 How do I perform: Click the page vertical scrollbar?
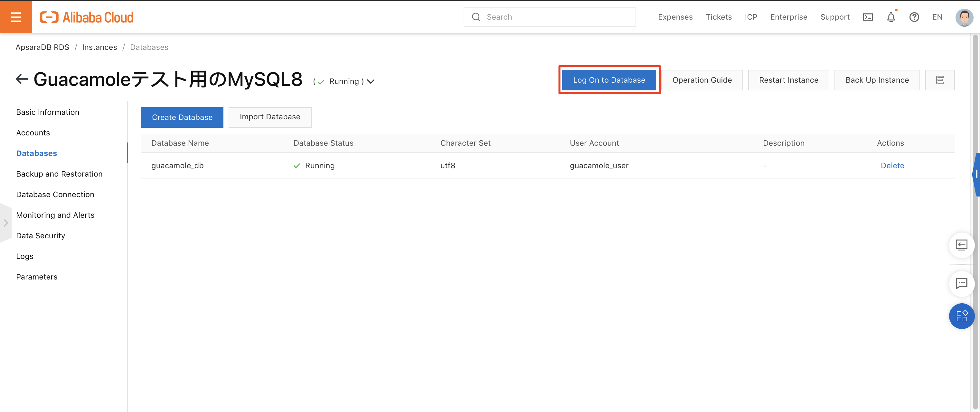pos(975,222)
